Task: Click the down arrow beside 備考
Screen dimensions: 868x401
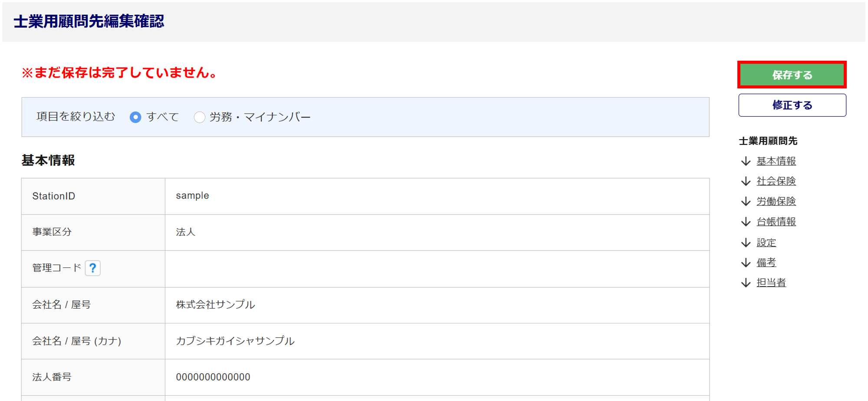Action: [x=746, y=263]
